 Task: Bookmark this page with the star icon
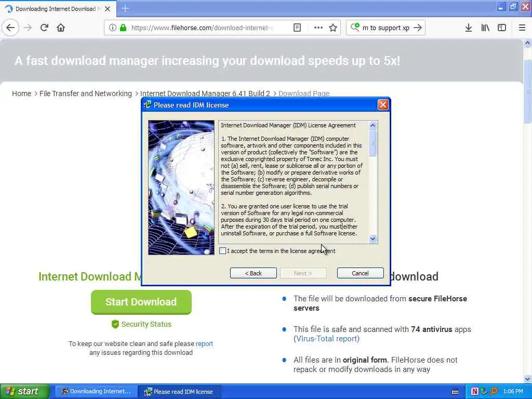pyautogui.click(x=333, y=28)
